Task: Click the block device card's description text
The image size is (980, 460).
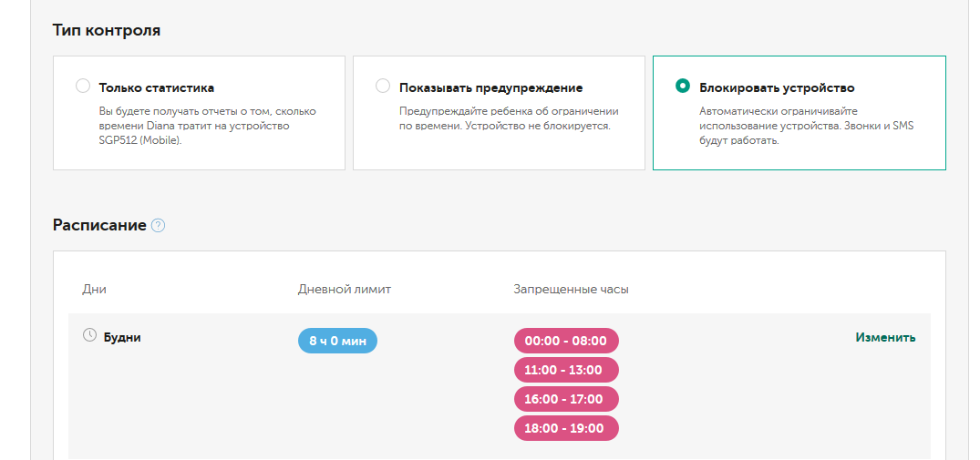Action: tap(806, 126)
